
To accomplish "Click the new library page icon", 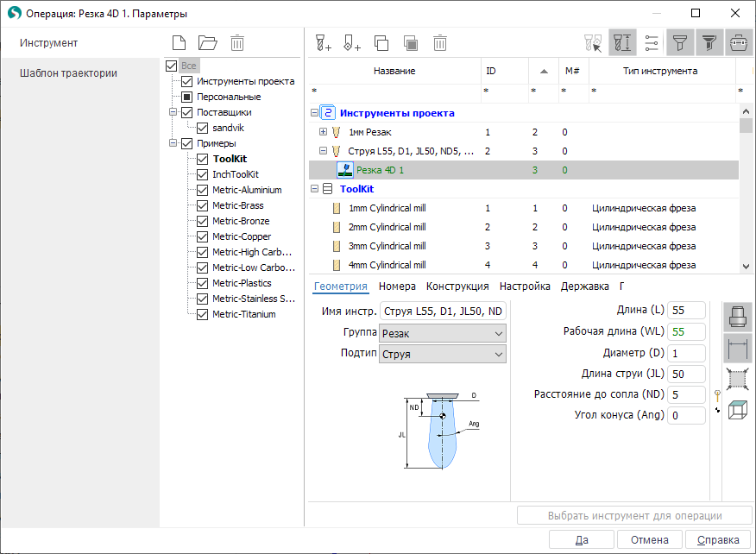I will click(x=179, y=42).
